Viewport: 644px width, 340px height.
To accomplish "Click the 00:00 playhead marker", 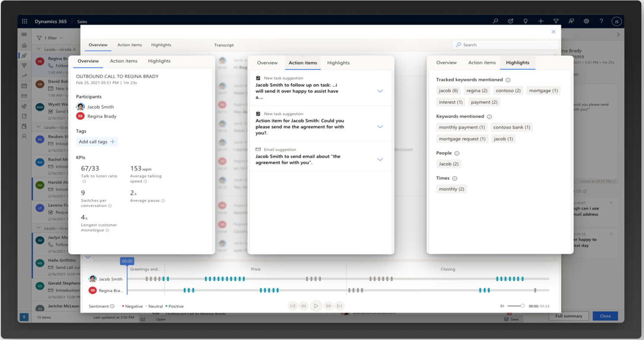I will [x=127, y=261].
